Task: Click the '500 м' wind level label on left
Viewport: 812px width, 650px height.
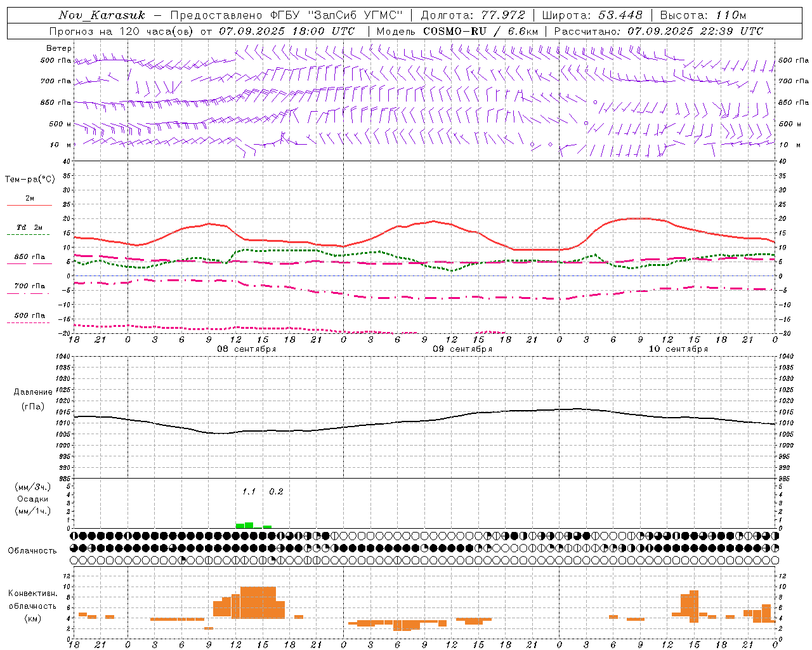Action: pos(60,124)
